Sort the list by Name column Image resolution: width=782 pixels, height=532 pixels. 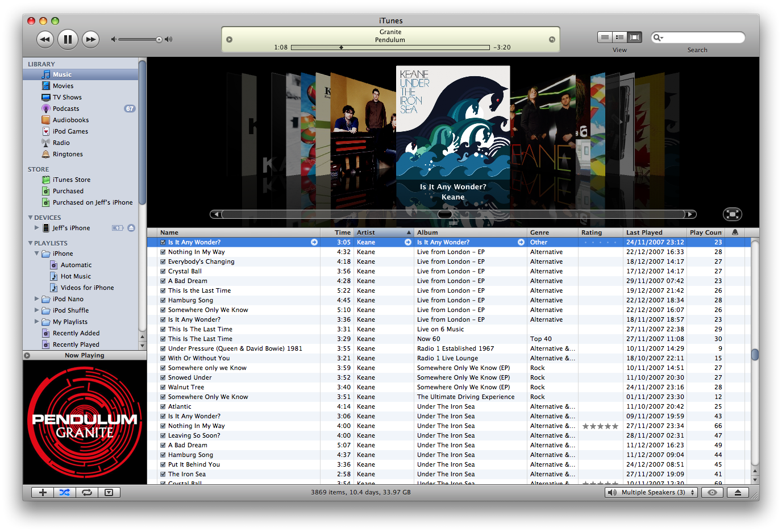pos(239,232)
